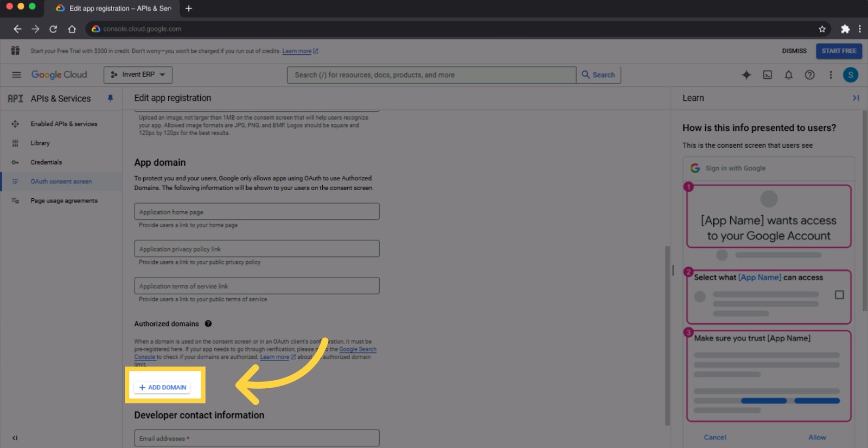The width and height of the screenshot is (868, 448).
Task: Open the notifications bell
Action: coord(789,75)
